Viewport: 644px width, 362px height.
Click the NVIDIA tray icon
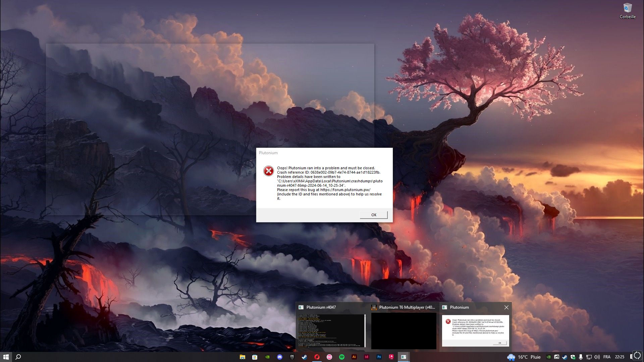tap(548, 357)
